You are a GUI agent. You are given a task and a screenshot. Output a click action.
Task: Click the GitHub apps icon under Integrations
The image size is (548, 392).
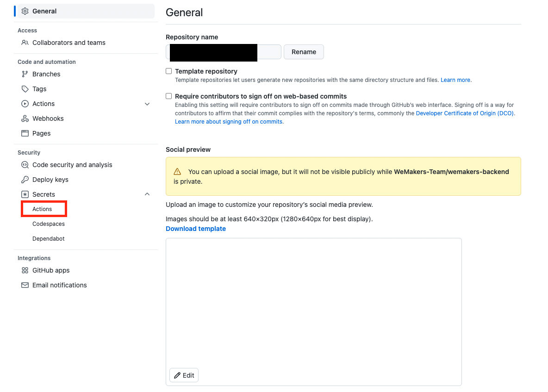click(x=25, y=270)
